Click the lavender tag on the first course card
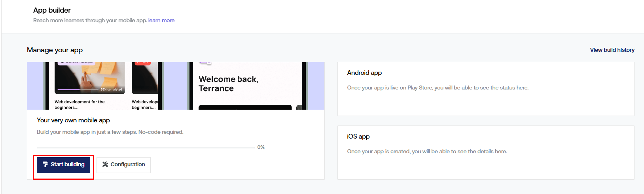Viewport: 644px width, 194px height. click(x=76, y=63)
